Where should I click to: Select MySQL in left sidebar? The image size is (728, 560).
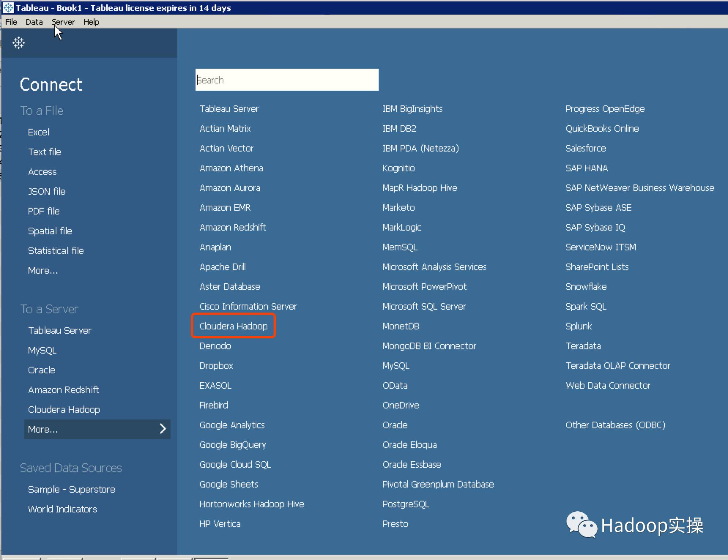pos(42,350)
